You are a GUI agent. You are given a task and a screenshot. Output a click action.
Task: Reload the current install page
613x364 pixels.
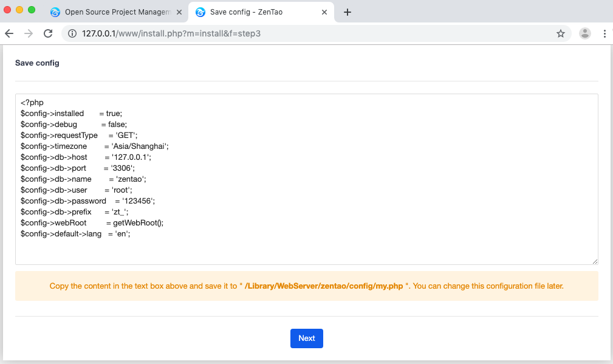click(48, 34)
